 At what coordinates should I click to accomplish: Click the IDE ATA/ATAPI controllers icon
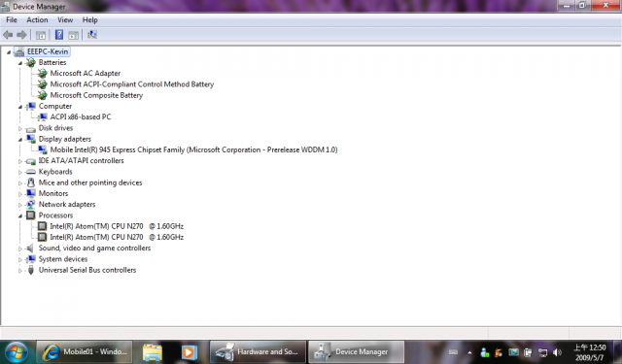pos(30,161)
